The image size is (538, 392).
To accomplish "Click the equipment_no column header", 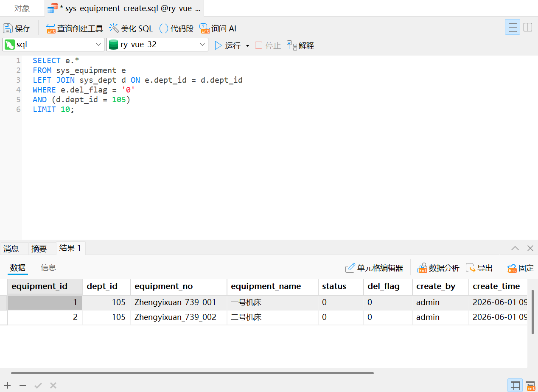I will (x=179, y=286).
